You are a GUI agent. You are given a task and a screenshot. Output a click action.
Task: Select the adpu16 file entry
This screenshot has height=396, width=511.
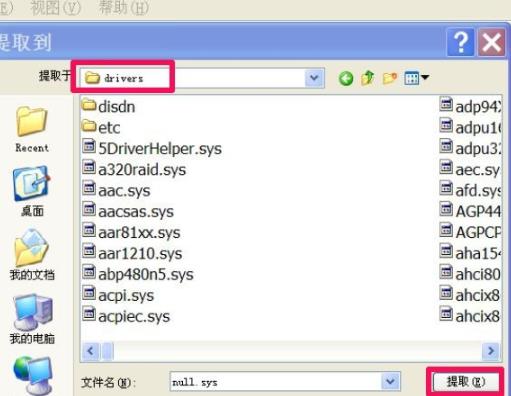(x=470, y=127)
